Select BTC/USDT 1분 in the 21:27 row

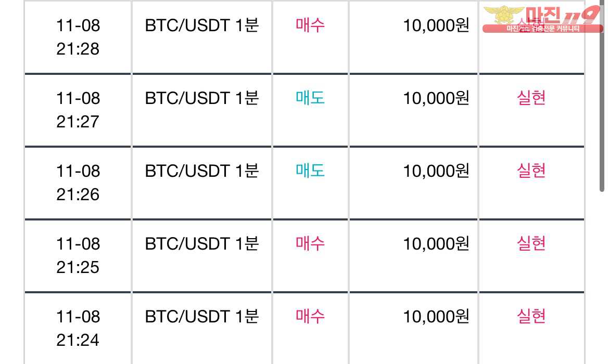(202, 98)
